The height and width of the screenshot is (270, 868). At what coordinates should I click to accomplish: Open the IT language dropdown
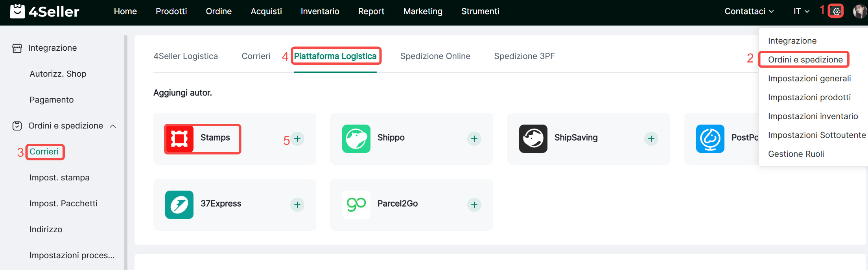pyautogui.click(x=801, y=11)
